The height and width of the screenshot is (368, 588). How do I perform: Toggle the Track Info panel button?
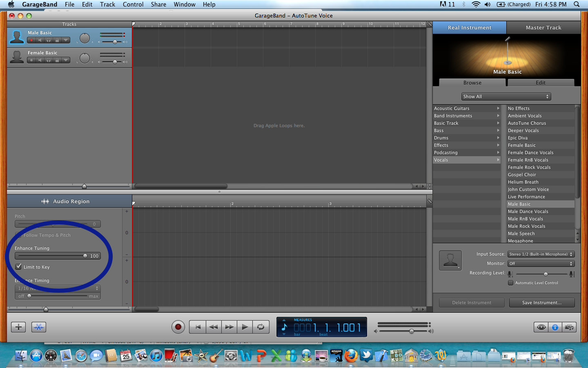(x=555, y=327)
